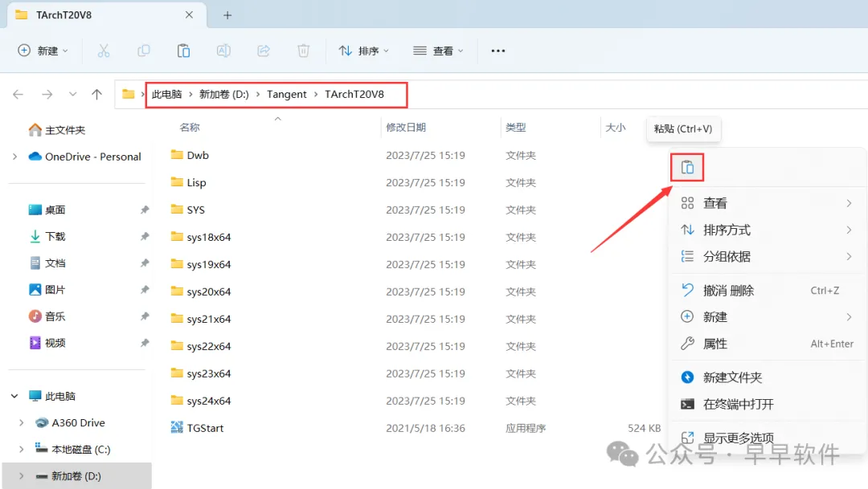868x489 pixels.
Task: Choose 属性 in context menu
Action: pyautogui.click(x=767, y=344)
